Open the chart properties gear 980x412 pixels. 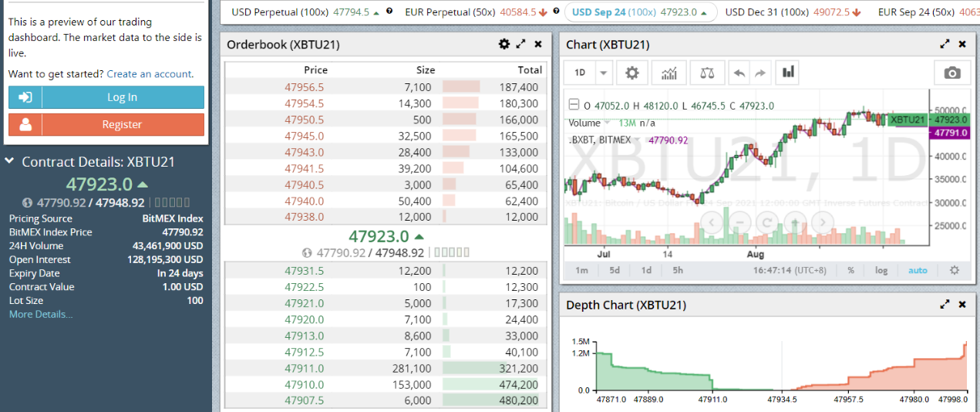[632, 73]
